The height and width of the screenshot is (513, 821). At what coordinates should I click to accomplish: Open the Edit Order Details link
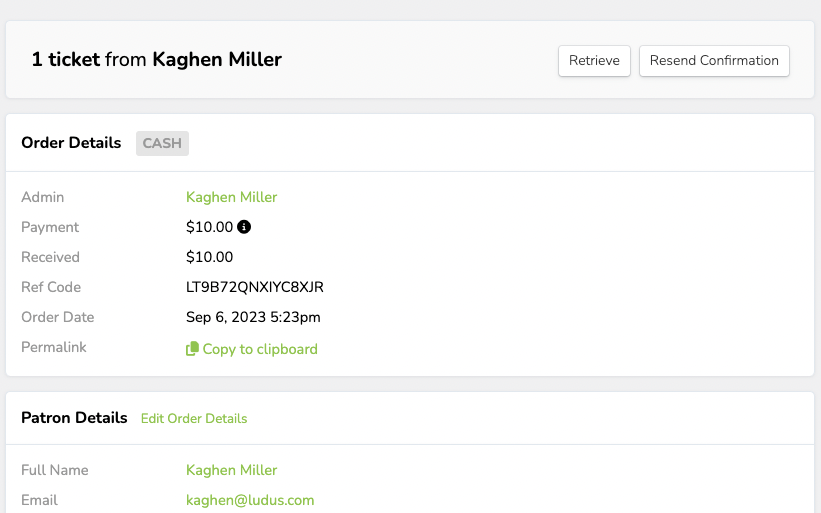click(194, 418)
